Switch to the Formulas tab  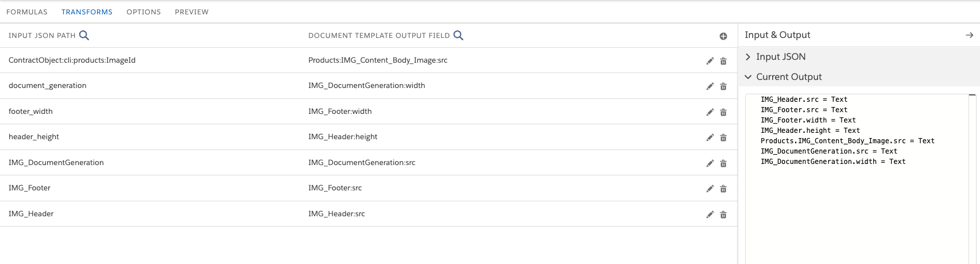coord(27,12)
